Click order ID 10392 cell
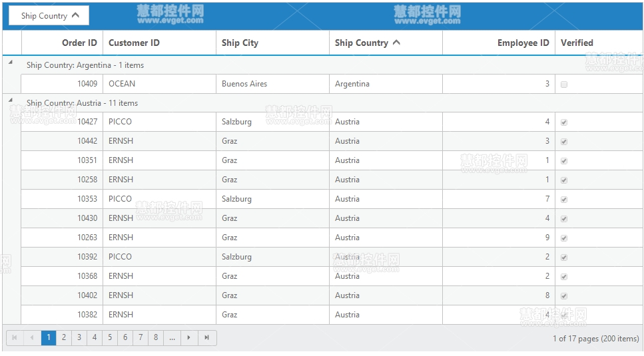 tap(62, 257)
